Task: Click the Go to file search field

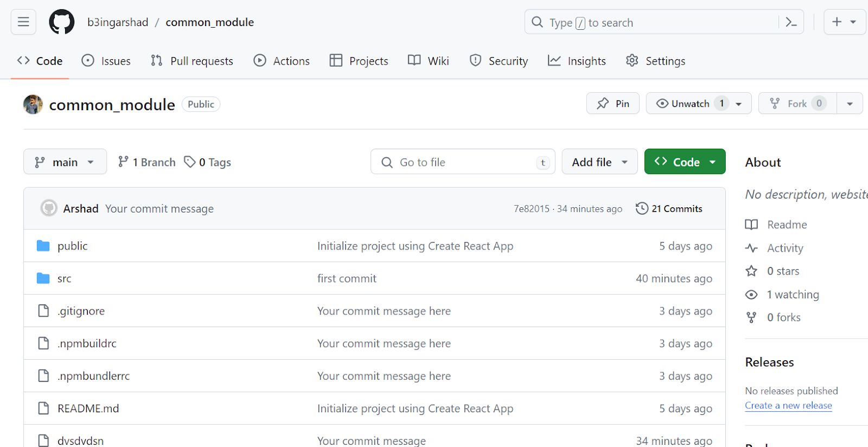Action: click(x=463, y=162)
